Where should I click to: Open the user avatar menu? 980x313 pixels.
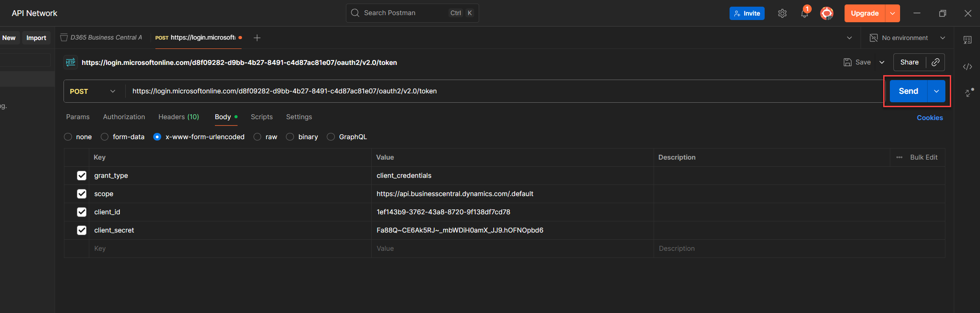pos(827,13)
